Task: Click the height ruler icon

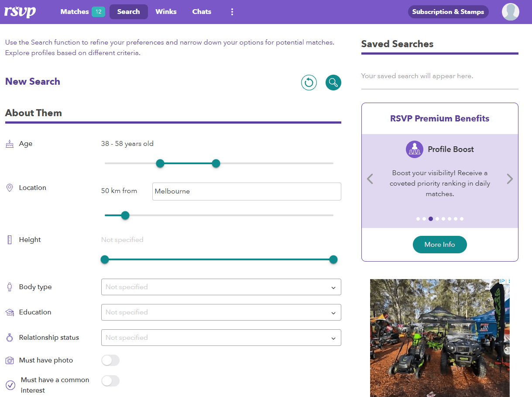Action: point(9,239)
